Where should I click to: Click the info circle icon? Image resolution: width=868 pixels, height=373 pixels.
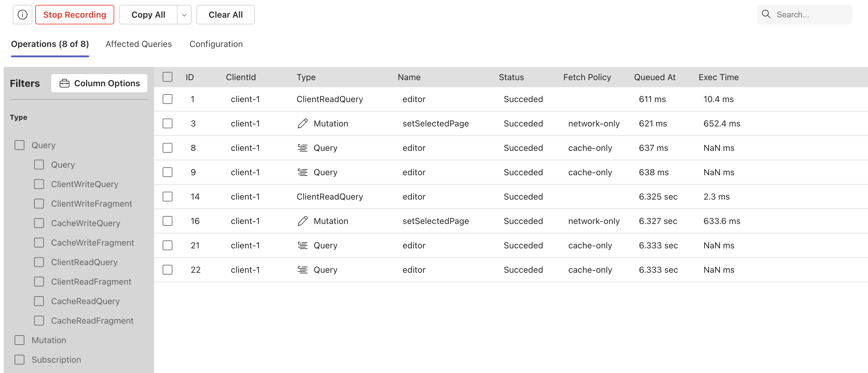pos(22,15)
